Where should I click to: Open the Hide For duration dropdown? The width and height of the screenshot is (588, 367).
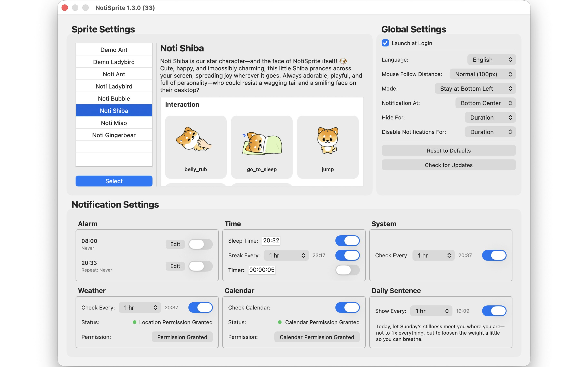490,117
